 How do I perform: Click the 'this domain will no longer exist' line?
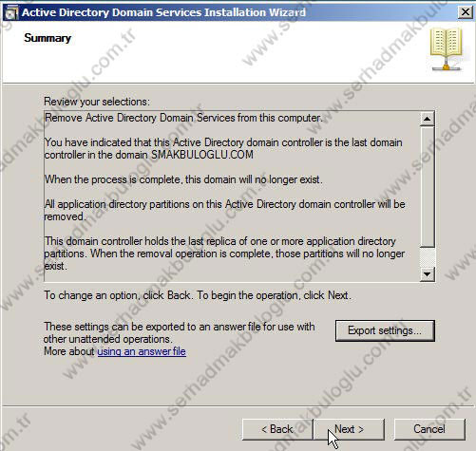pyautogui.click(x=183, y=179)
